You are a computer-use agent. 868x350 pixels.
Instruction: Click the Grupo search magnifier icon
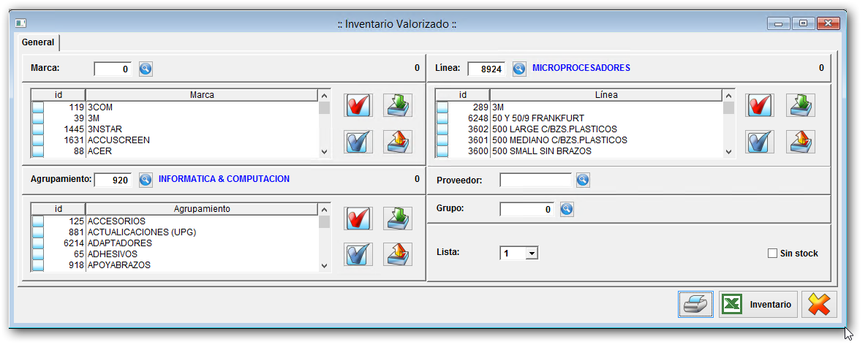pos(567,209)
